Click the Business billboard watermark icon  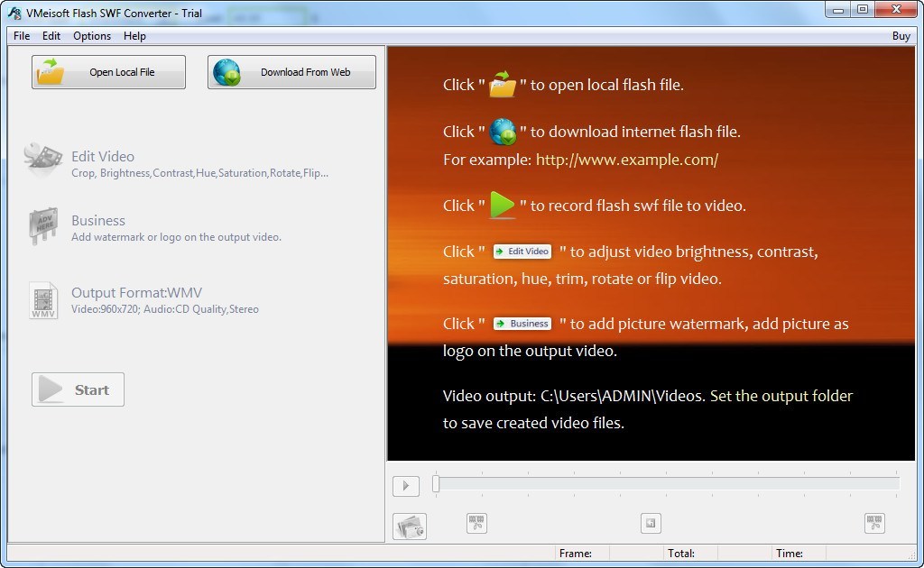(x=42, y=227)
